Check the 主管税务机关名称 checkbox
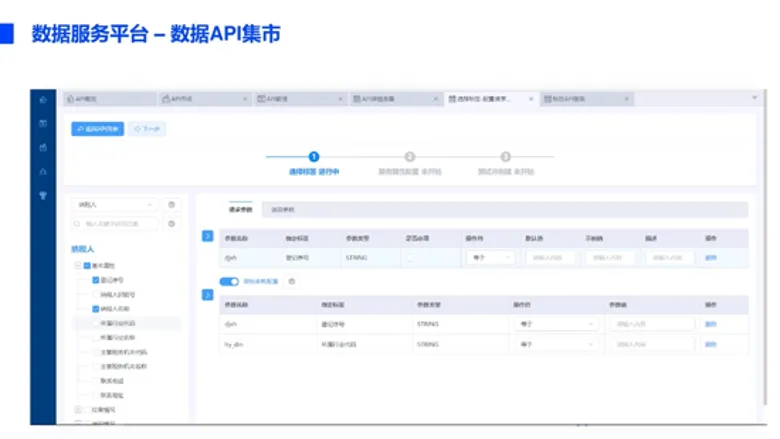The width and height of the screenshot is (780, 439). [96, 366]
